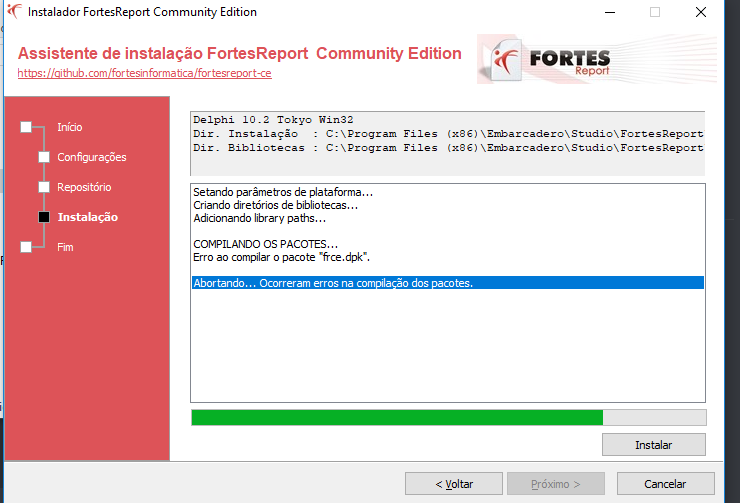
Task: Click the Instalar button
Action: click(654, 444)
